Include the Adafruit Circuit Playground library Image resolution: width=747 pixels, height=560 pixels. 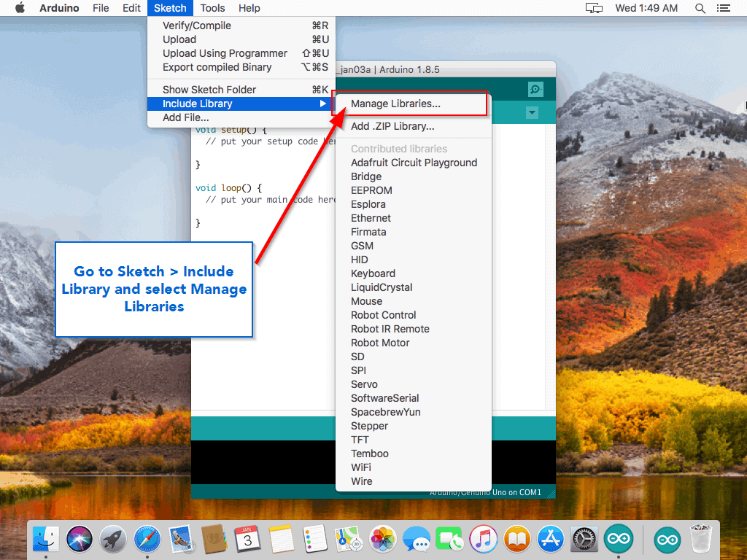414,163
